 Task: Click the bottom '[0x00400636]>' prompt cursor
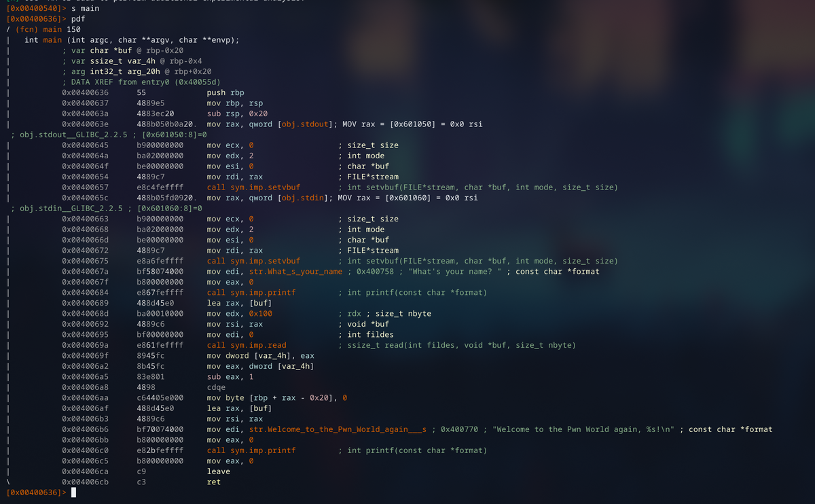pyautogui.click(x=73, y=492)
